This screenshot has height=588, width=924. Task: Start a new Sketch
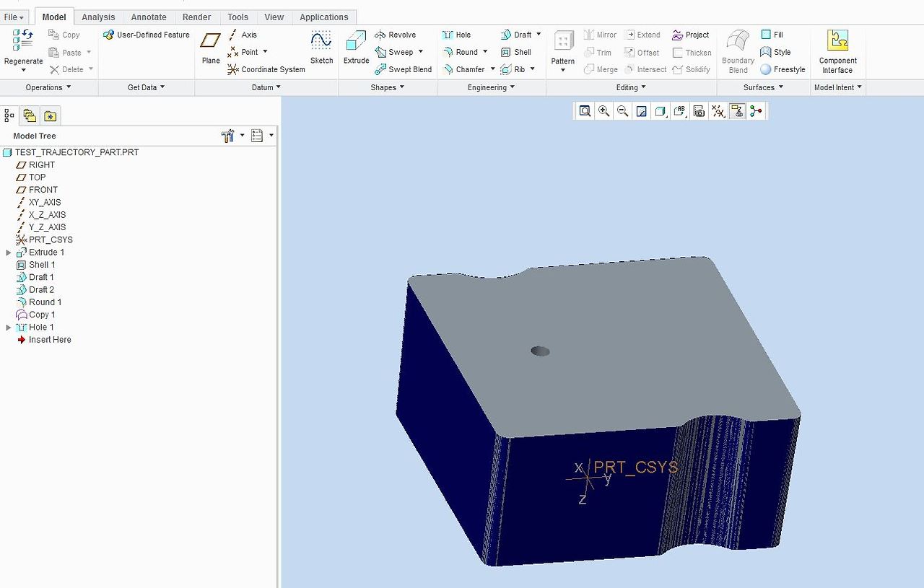point(321,48)
